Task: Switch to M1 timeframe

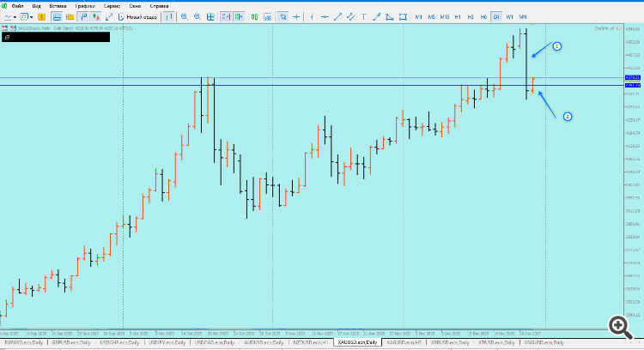Action: tap(418, 17)
